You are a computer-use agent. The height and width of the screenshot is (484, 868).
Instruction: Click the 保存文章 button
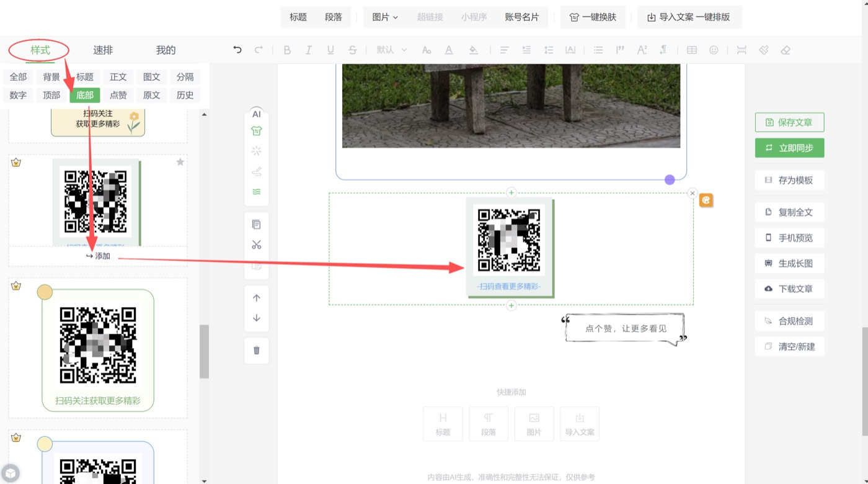pos(789,122)
